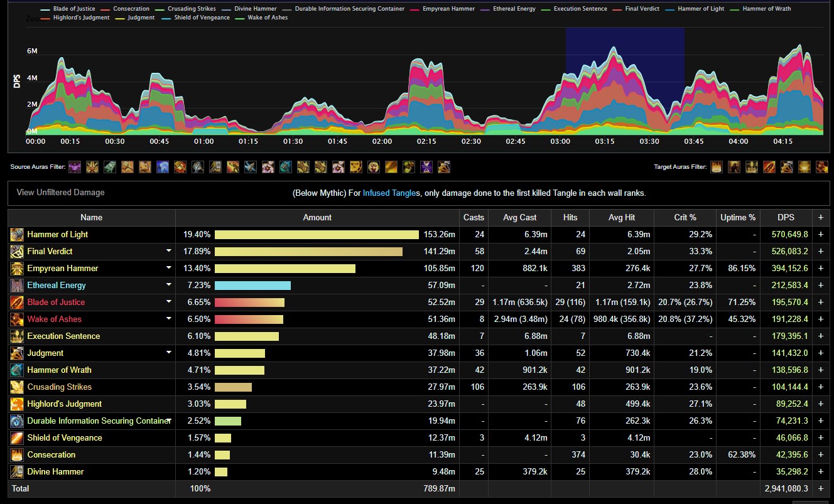Toggle Divine Hammer series in chart legend

click(248, 9)
